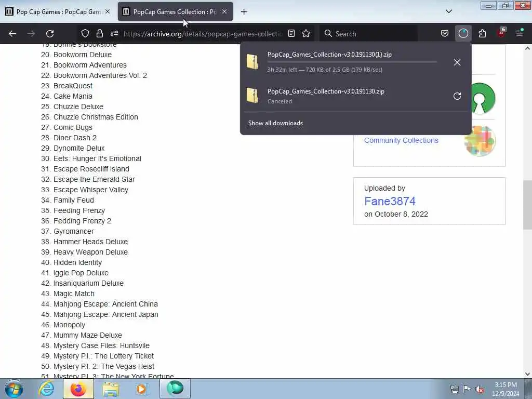Select text 'Mahjong Escape: Ancient China'
532x399 pixels.
click(x=105, y=304)
